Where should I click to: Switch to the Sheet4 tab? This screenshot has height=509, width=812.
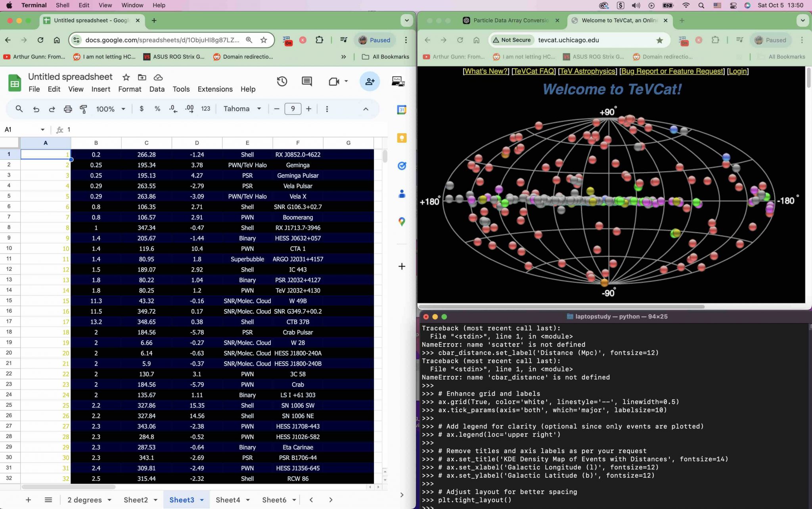pos(228,500)
